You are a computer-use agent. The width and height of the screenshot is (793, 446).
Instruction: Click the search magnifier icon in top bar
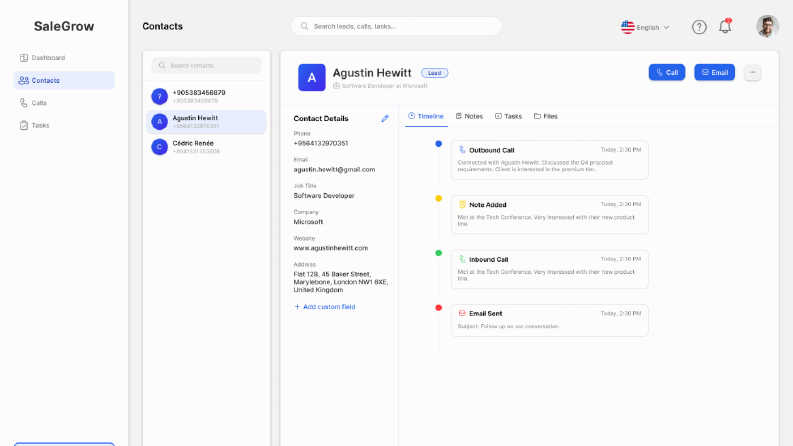click(x=304, y=26)
